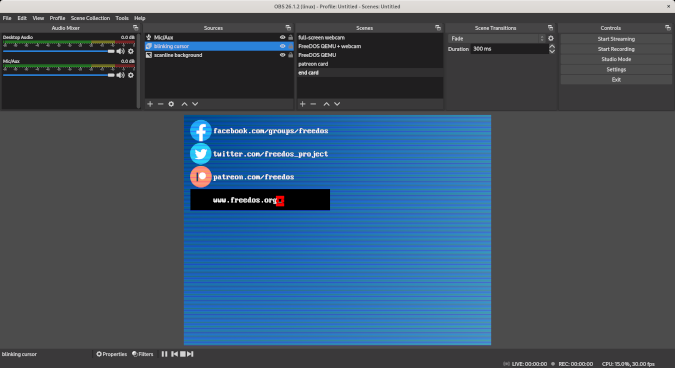675x368 pixels.
Task: Enable Studio Mode
Action: pyautogui.click(x=616, y=59)
